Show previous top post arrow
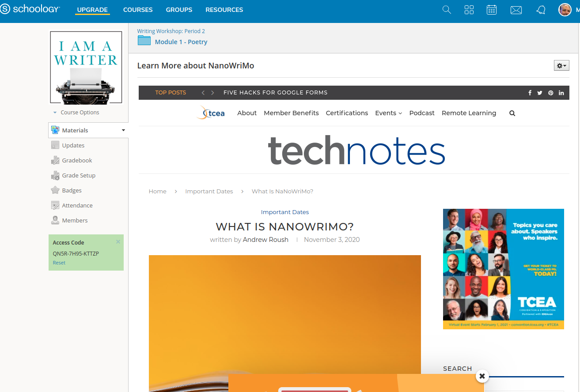Image resolution: width=580 pixels, height=392 pixels. coord(203,93)
